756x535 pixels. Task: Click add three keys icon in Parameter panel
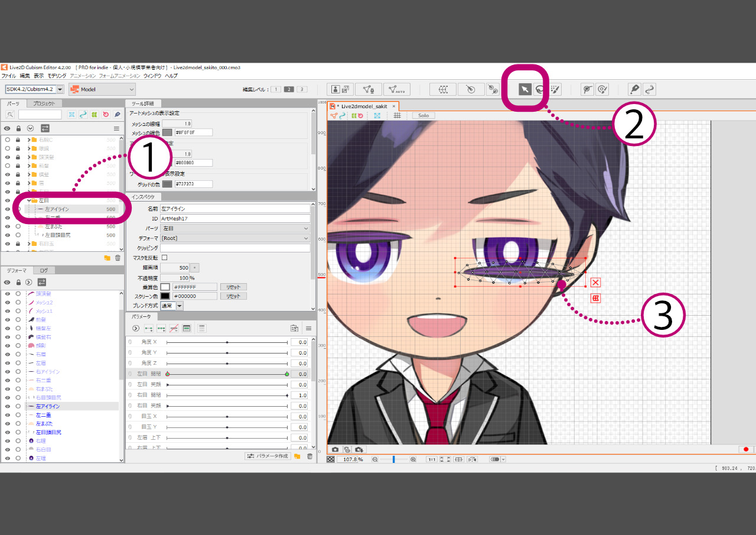tap(161, 328)
